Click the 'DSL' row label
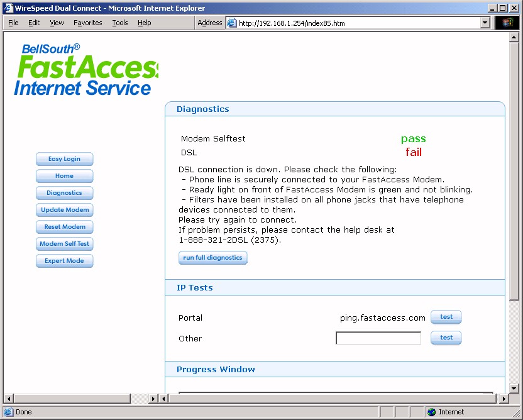 tap(189, 152)
